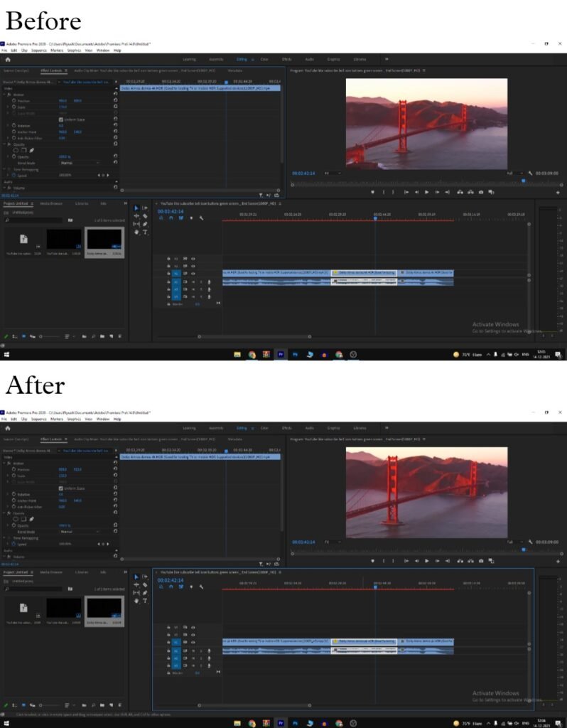Open Blend Mode Normal dropdown in Before screenshot
The height and width of the screenshot is (728, 567).
point(80,163)
